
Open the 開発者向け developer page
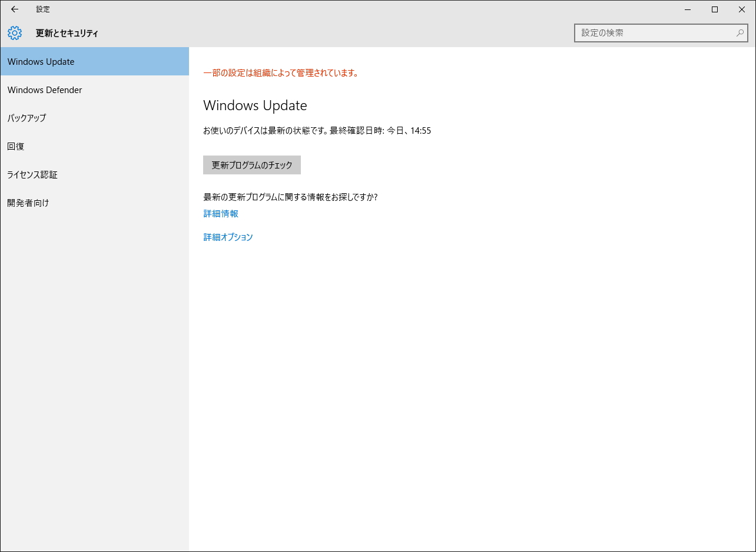point(95,203)
